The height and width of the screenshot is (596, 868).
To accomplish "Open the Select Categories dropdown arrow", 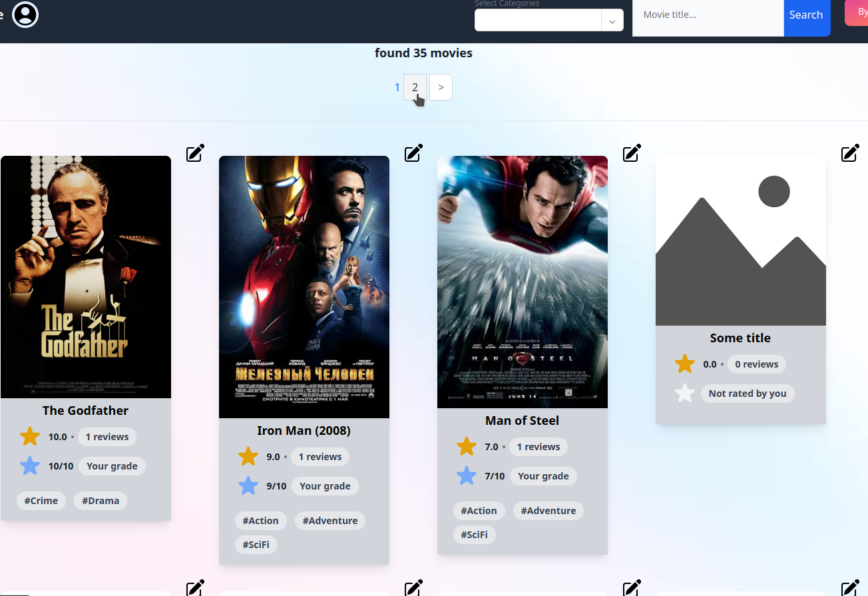I will point(612,21).
